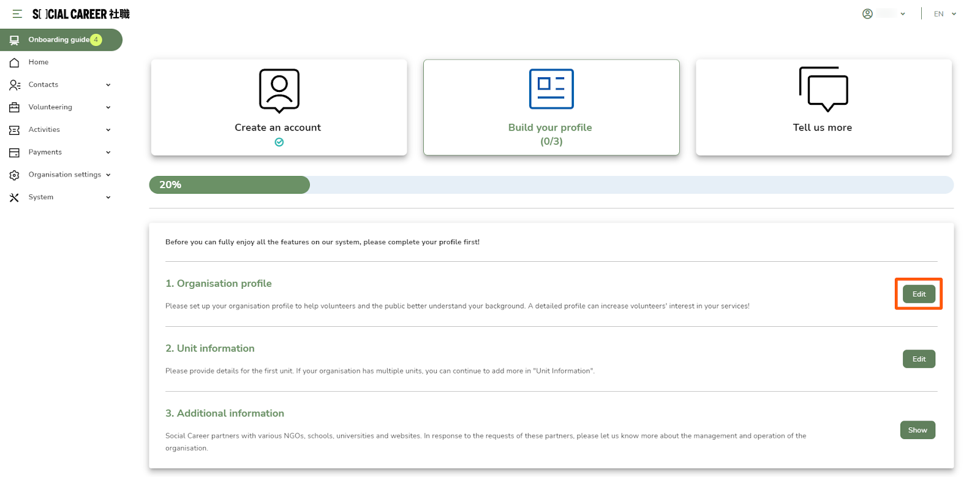The width and height of the screenshot is (980, 477).
Task: Click the System tools icon
Action: point(15,197)
